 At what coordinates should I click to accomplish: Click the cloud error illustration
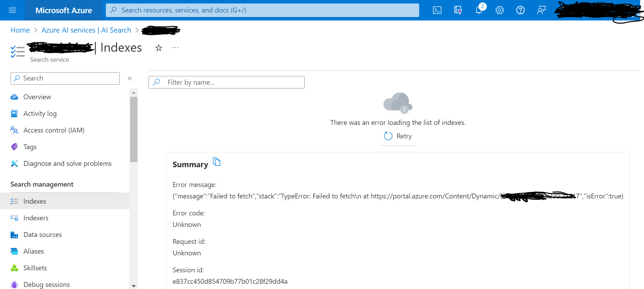(398, 103)
